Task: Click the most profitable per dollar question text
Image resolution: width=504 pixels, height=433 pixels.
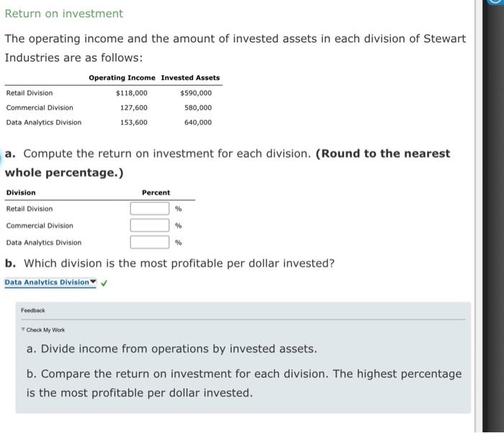Action: click(x=170, y=263)
